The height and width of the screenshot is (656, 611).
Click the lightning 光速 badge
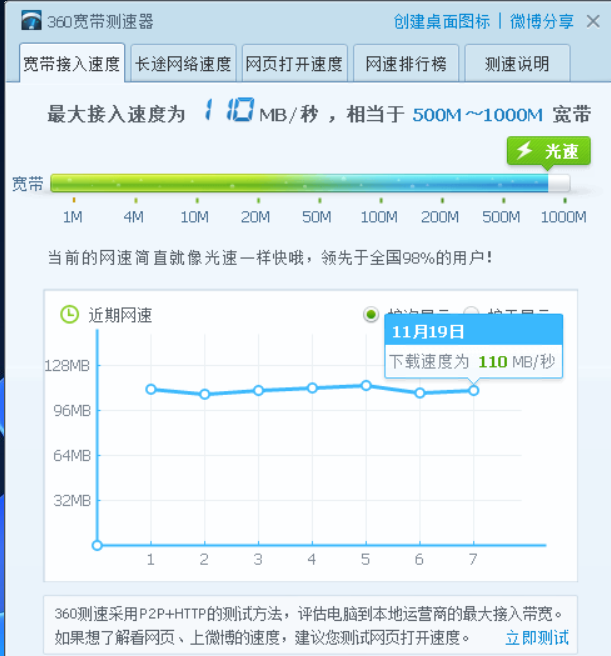click(548, 151)
